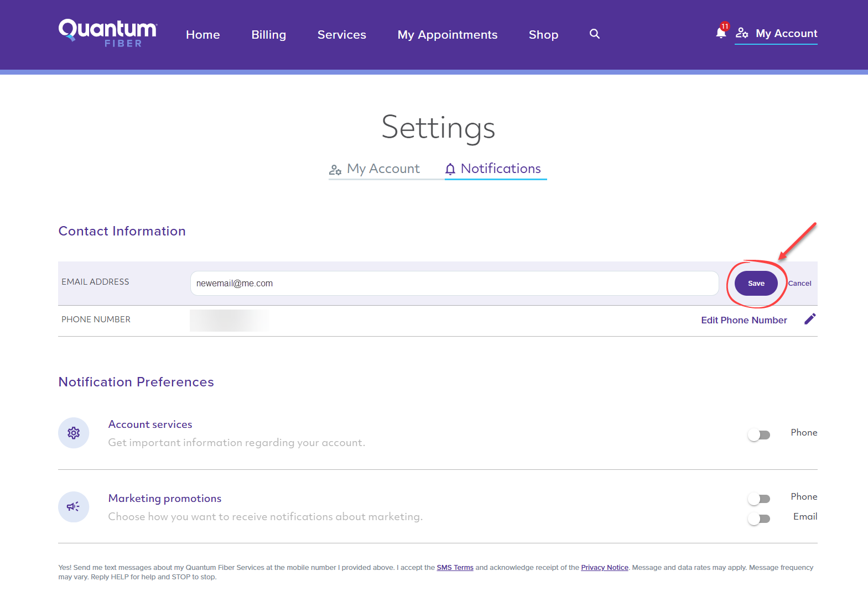Image resolution: width=868 pixels, height=597 pixels.
Task: Open My Appointments page
Action: (x=448, y=35)
